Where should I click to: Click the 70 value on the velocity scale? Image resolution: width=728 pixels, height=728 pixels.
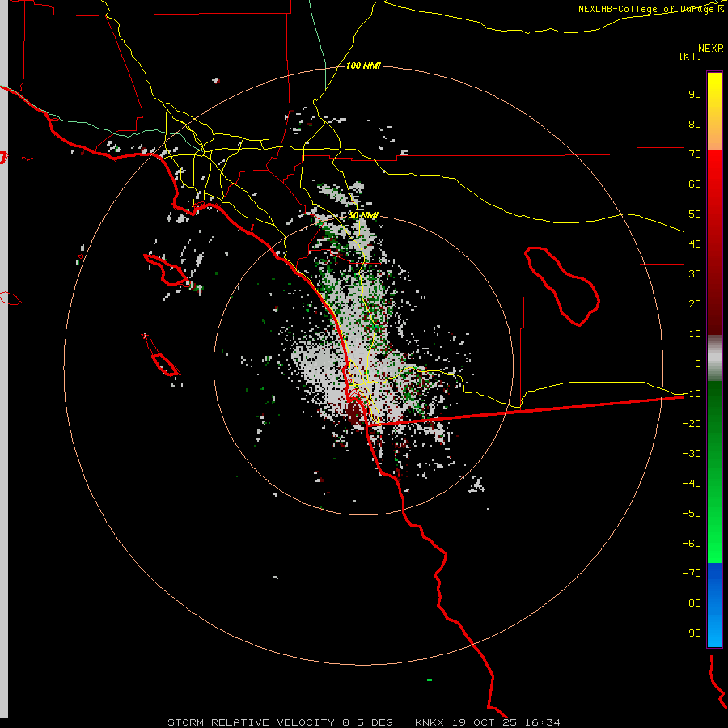pos(695,154)
